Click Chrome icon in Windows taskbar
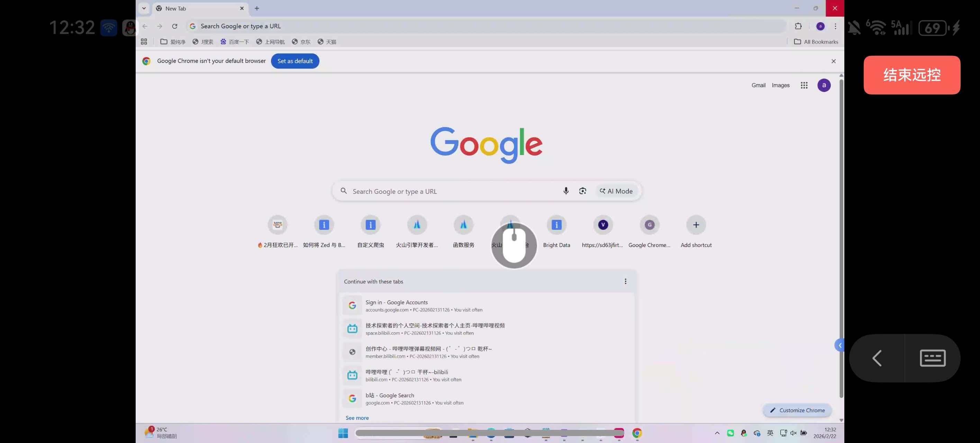 tap(637, 433)
